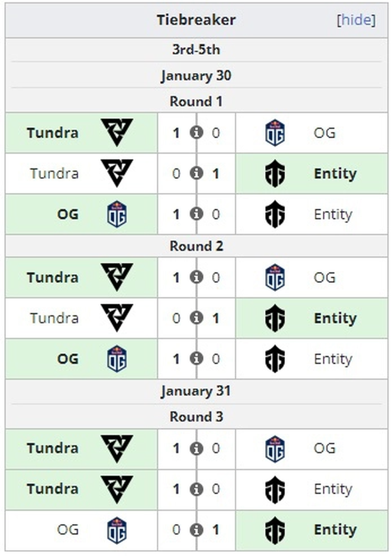Open bold Entity link in Round 2
Viewport: 392px width, 556px height.
coord(335,318)
